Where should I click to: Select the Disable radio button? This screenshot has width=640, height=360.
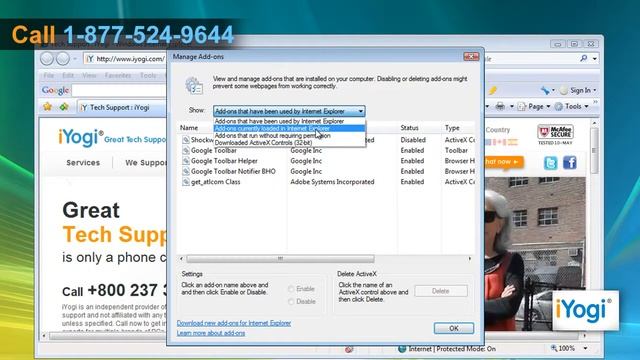[x=291, y=302]
